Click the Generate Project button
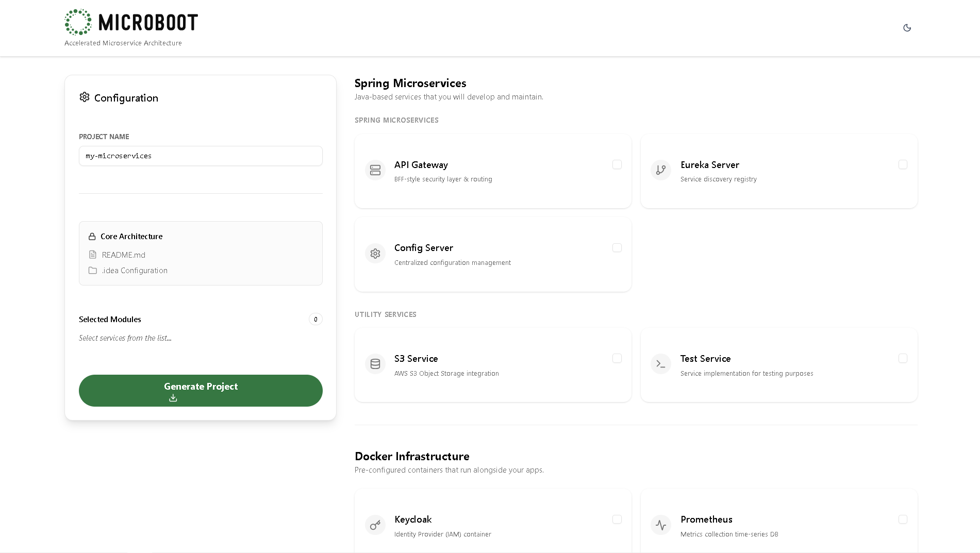Screen dimensions: 980x553 click(201, 391)
